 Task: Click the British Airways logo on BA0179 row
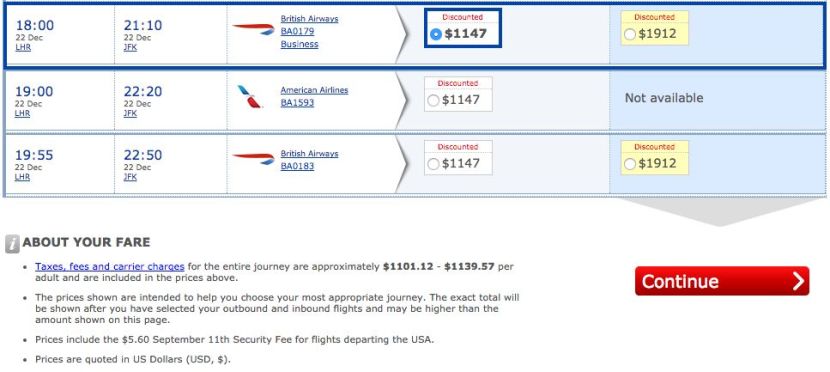point(254,29)
